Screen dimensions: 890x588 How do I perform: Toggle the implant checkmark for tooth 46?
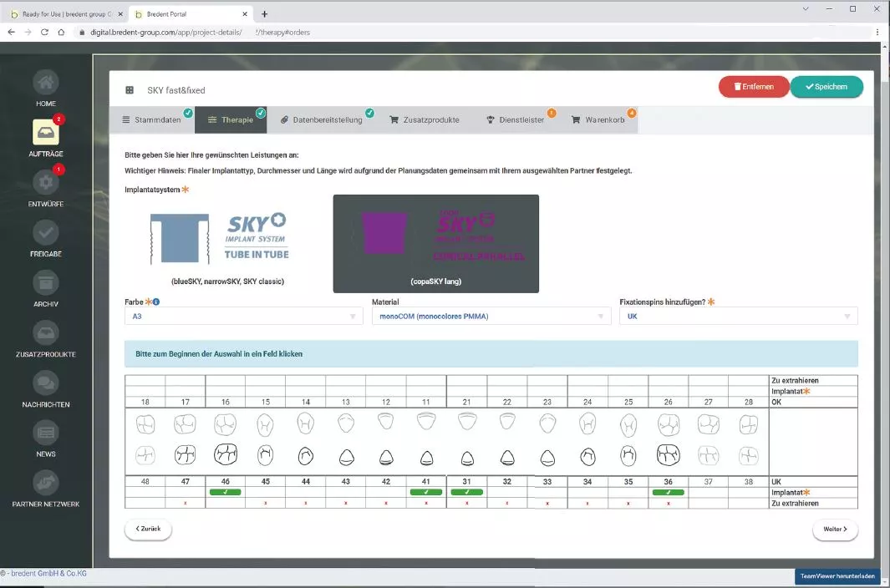(x=225, y=493)
